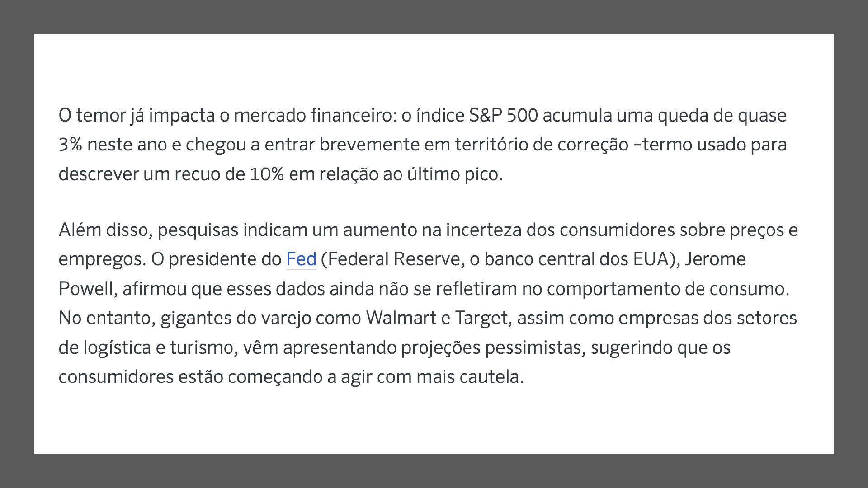Open the blue Fed hyperlink
The height and width of the screenshot is (488, 868).
(x=301, y=259)
